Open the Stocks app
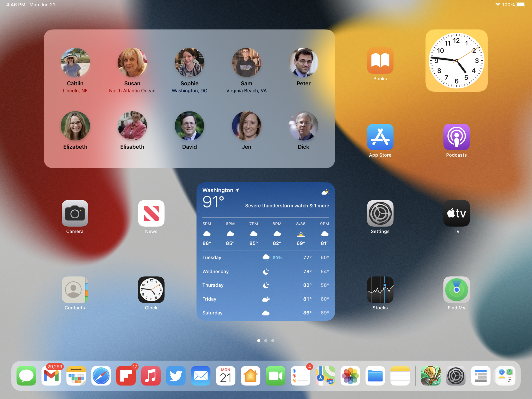532x399 pixels. pos(380,289)
